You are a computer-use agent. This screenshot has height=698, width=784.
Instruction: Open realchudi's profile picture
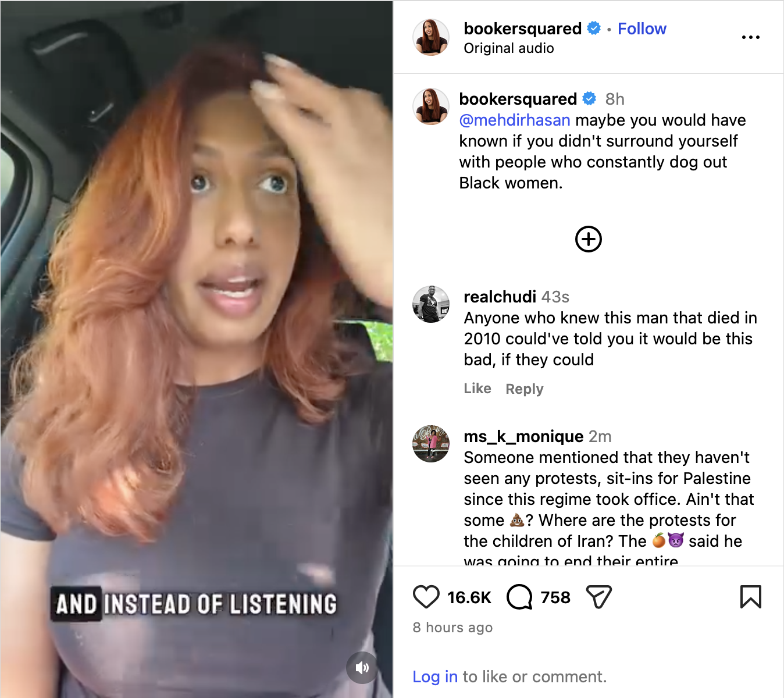point(431,304)
